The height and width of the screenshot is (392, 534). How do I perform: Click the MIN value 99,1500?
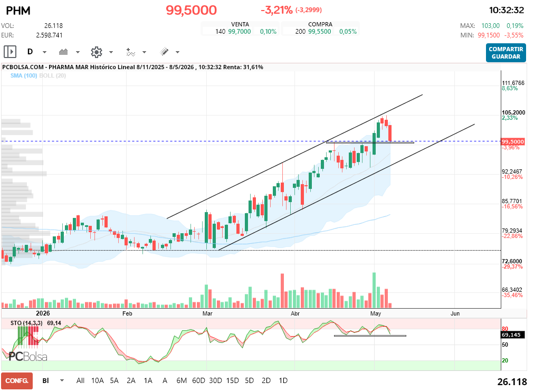pos(489,35)
